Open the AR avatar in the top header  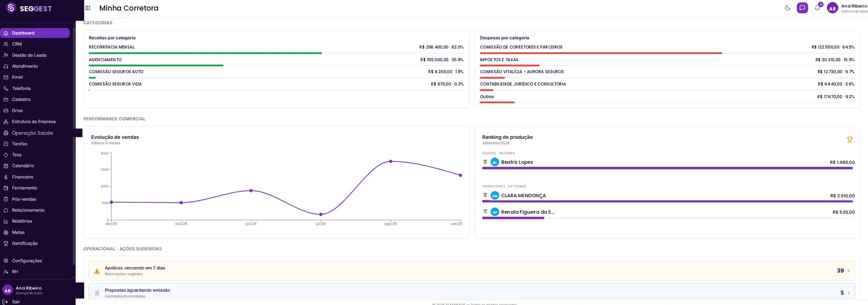coord(832,8)
